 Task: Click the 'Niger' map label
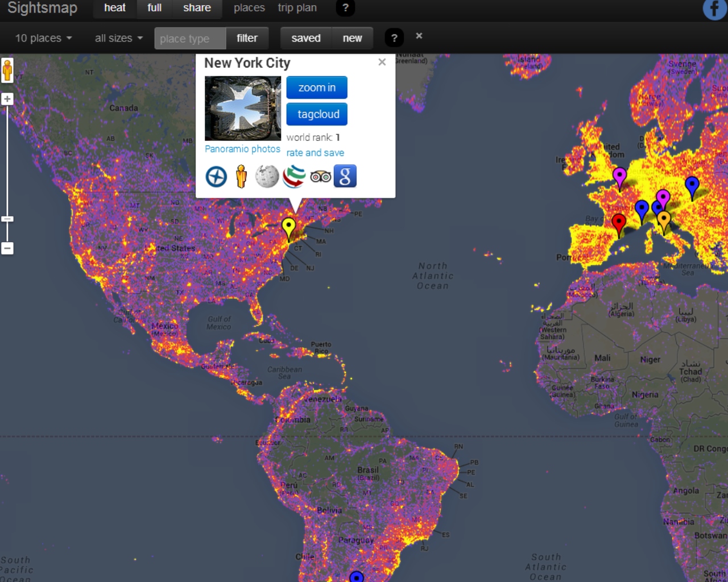pyautogui.click(x=650, y=360)
